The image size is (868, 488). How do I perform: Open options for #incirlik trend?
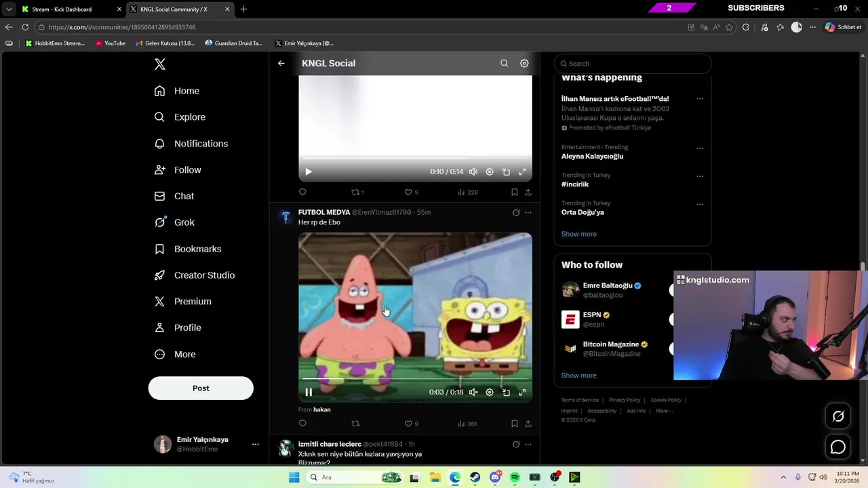point(700,176)
